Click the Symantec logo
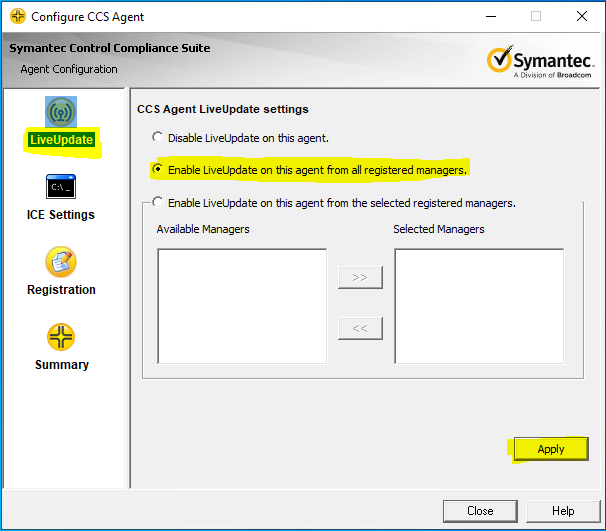The image size is (606, 531). pos(540,61)
